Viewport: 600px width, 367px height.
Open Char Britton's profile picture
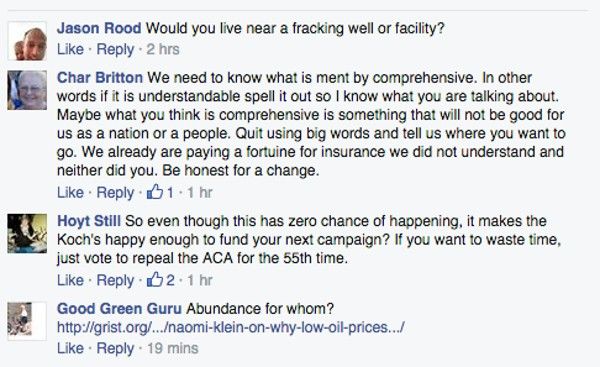(x=27, y=90)
